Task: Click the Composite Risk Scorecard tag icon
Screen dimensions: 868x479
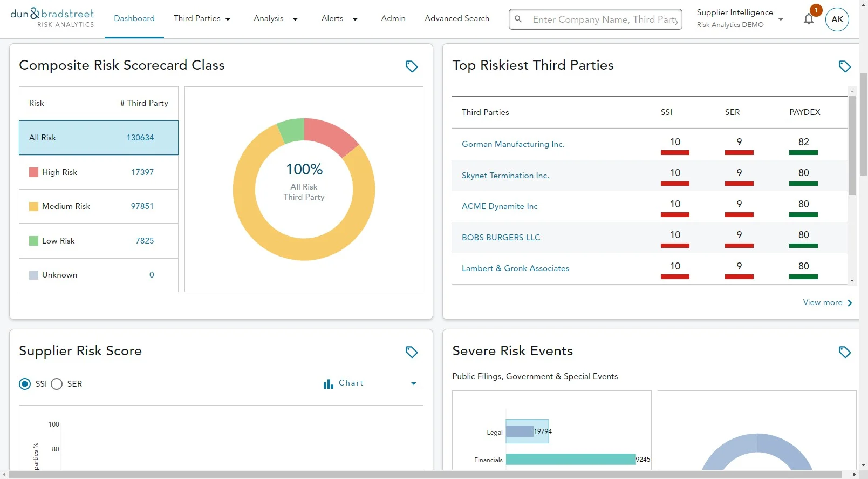Action: coord(412,66)
